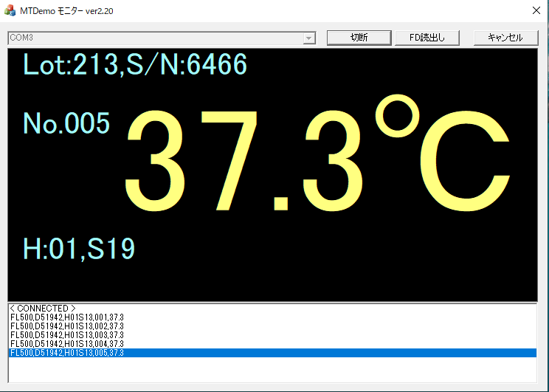Click the Lot:213,S/N:6466 text
Viewport: 549px width, 392px height.
click(x=135, y=66)
